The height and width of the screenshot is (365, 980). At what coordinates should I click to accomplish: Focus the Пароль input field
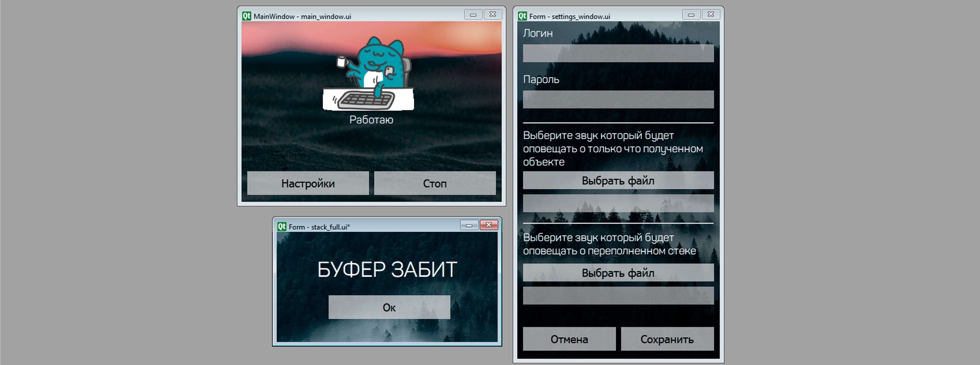pos(618,99)
